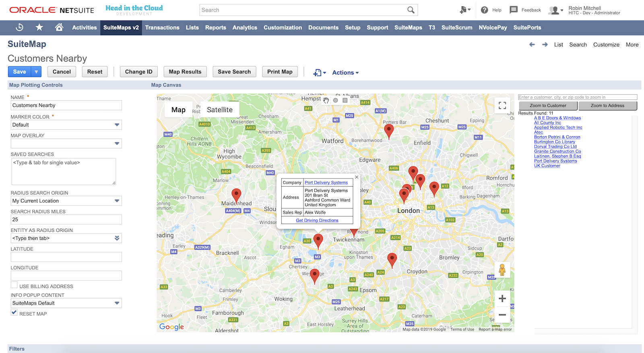Open the Info Popup Content dropdown
The height and width of the screenshot is (353, 644).
click(x=117, y=303)
